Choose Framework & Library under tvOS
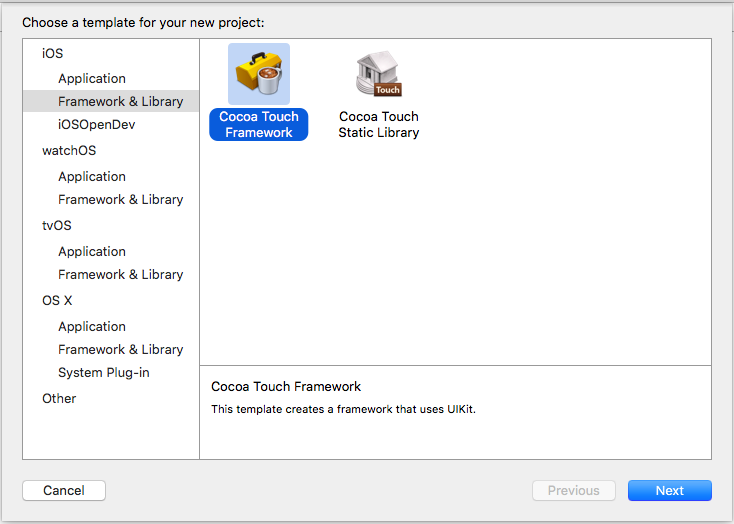Image resolution: width=734 pixels, height=524 pixels. [120, 274]
